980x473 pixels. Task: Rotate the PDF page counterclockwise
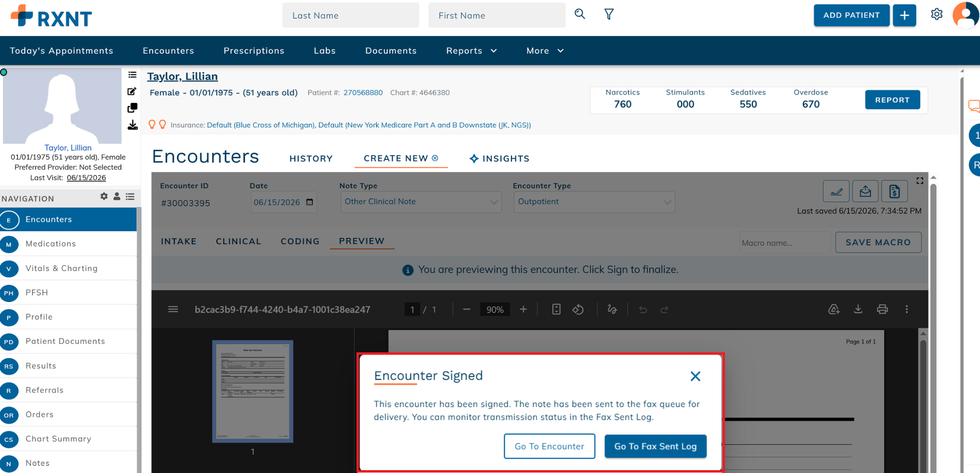pyautogui.click(x=578, y=309)
